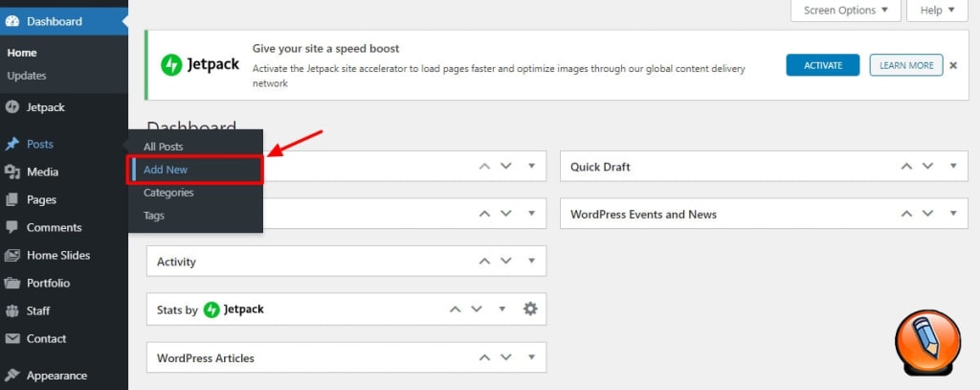Image resolution: width=980 pixels, height=390 pixels.
Task: Click the orange pencil badge icon
Action: click(927, 343)
